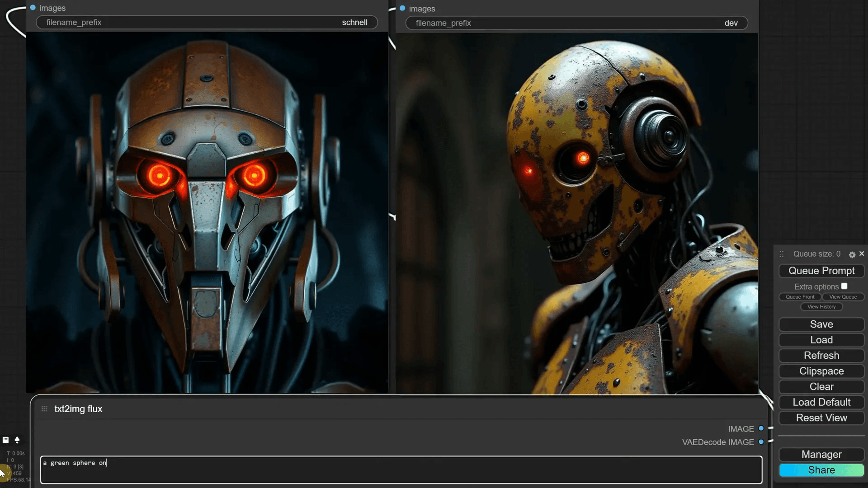Expand the View History list
868x488 pixels.
point(821,307)
